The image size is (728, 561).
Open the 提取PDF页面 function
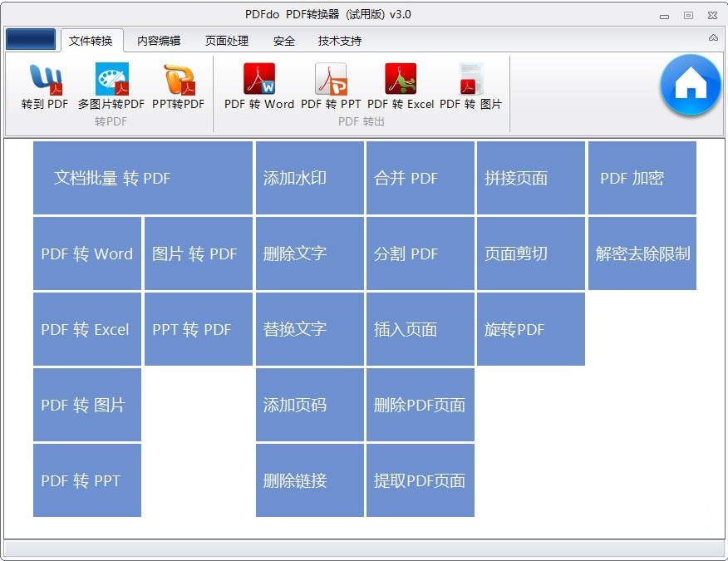click(421, 480)
